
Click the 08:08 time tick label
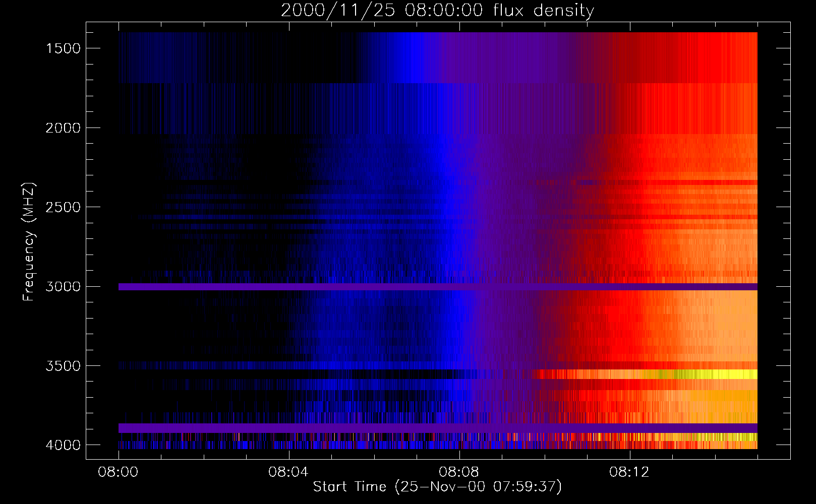pyautogui.click(x=459, y=472)
